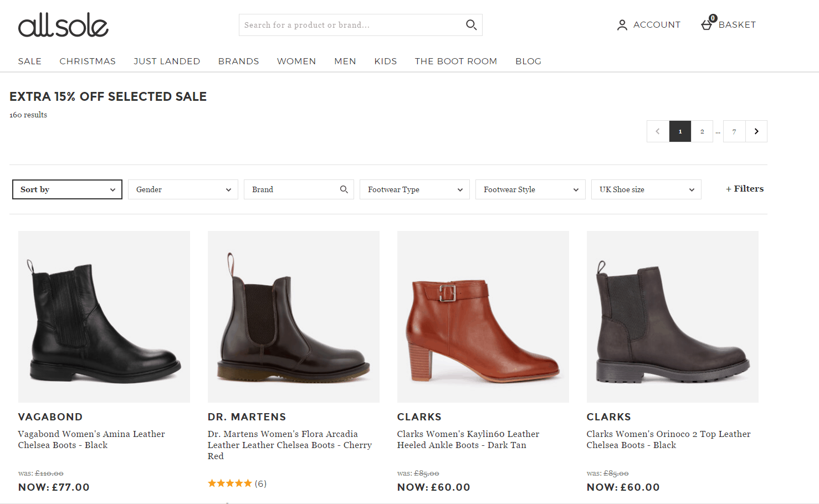Image resolution: width=819 pixels, height=504 pixels.
Task: Expand the Footwear Type dropdown
Action: click(414, 189)
